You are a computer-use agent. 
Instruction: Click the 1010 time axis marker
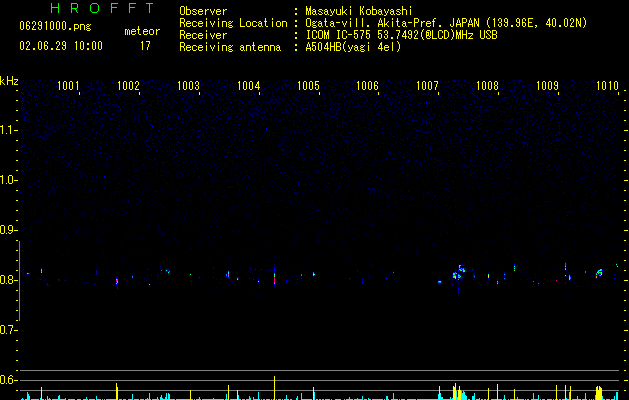[x=607, y=86]
